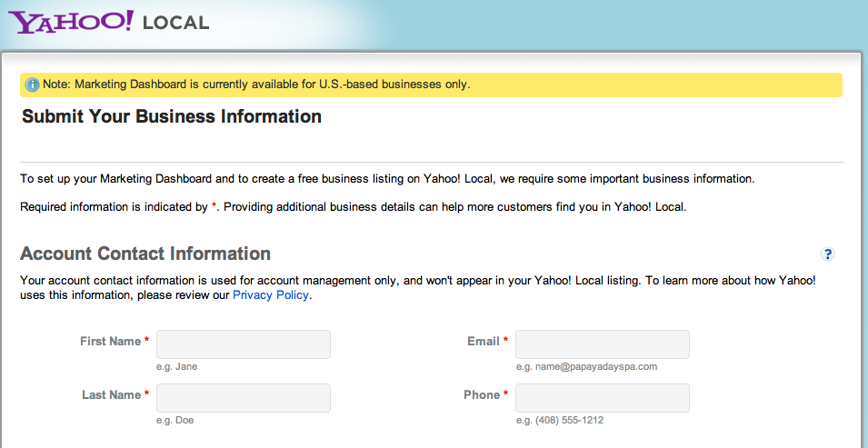Click the Yahoo! logo
Image resolution: width=868 pixels, height=448 pixels.
pyautogui.click(x=73, y=21)
